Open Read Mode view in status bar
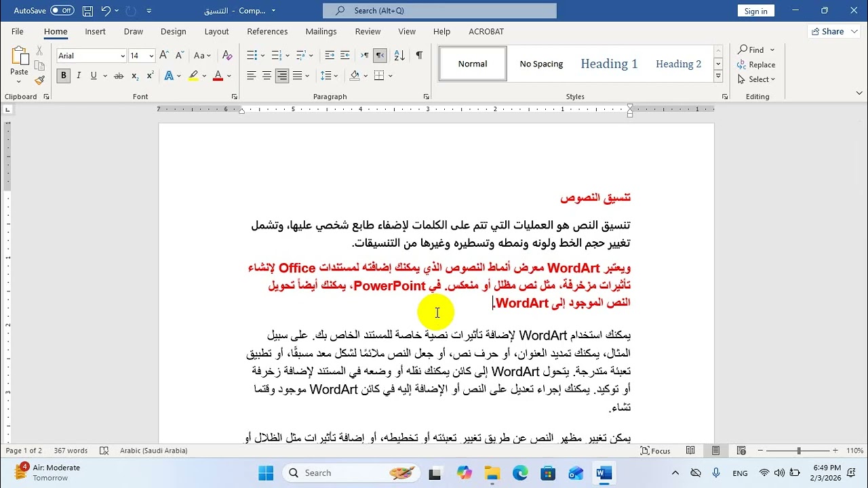 (x=690, y=451)
